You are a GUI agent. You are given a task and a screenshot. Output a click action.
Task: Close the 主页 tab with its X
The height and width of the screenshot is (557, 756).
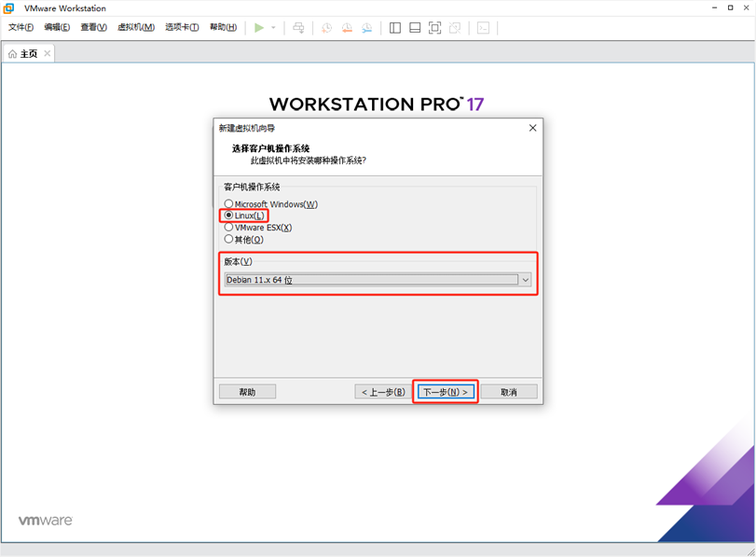pos(48,53)
